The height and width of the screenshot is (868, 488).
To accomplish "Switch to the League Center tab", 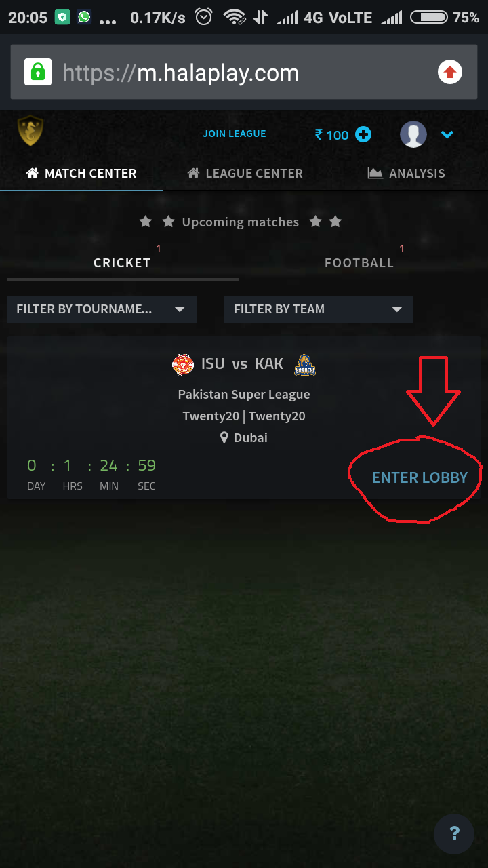I will (245, 173).
